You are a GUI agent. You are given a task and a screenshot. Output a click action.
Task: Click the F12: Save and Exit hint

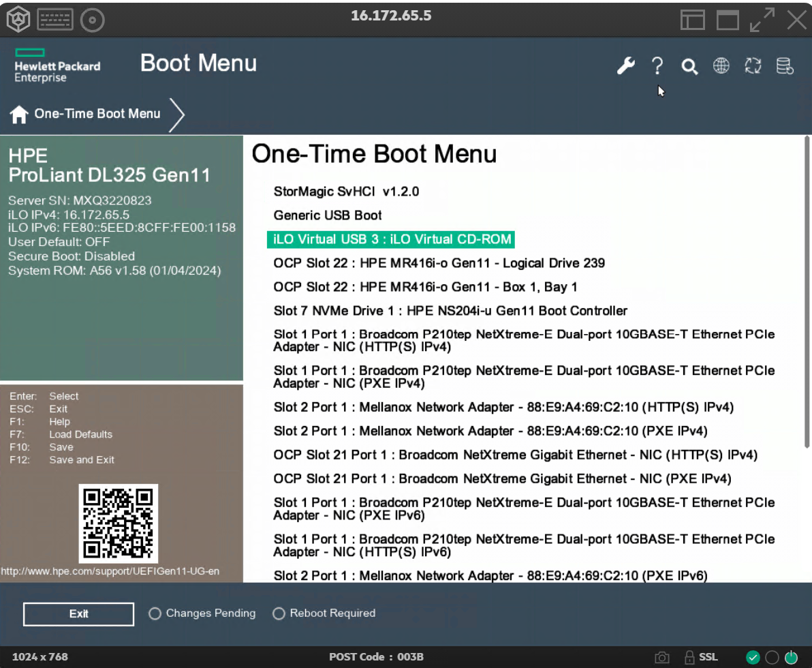pyautogui.click(x=62, y=459)
